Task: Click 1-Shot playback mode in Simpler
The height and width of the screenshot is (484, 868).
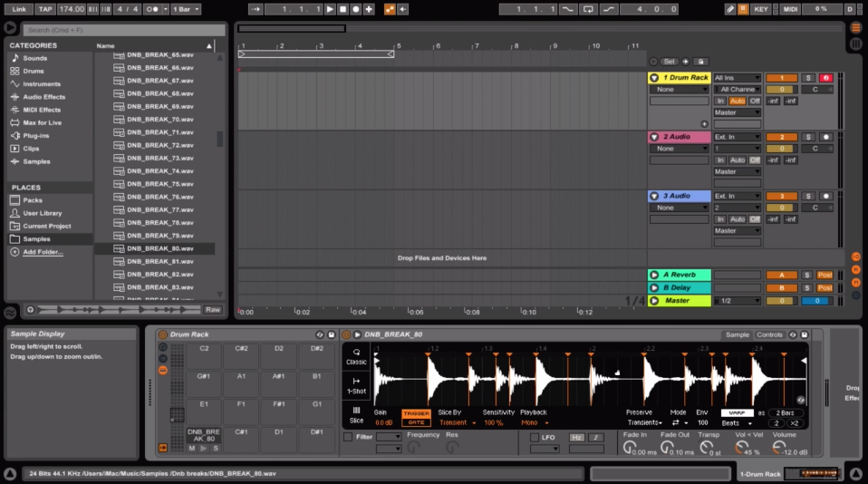Action: [x=356, y=385]
